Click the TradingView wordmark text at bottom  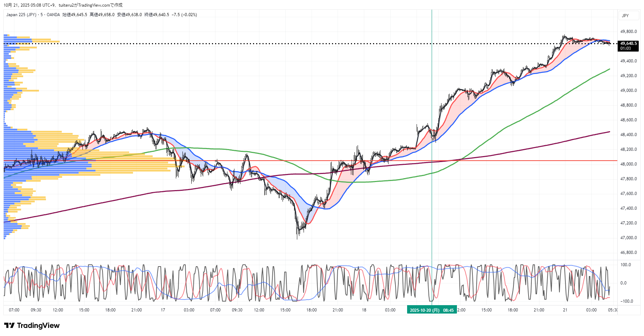click(x=38, y=325)
